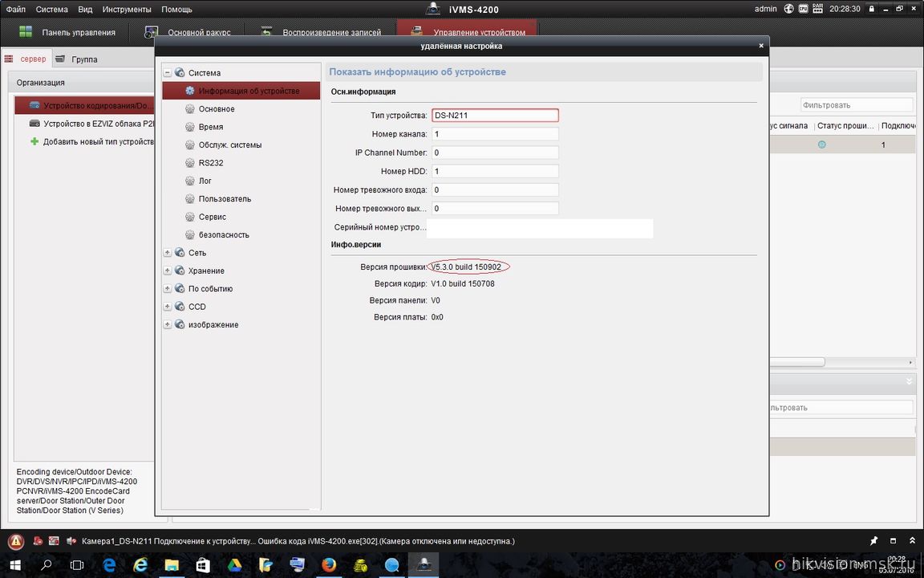The height and width of the screenshot is (578, 924).
Task: Open Обслуж. системы item
Action: [x=230, y=145]
